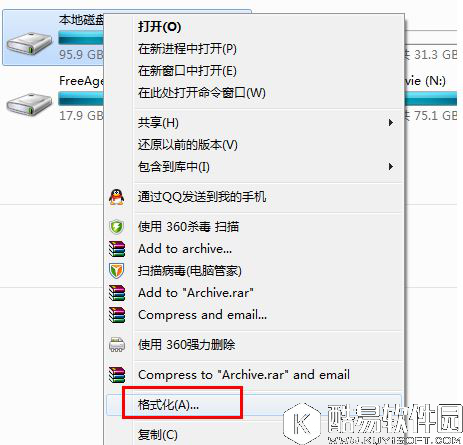Screen dimensions: 463x445
Task: Click the WinRAR icon beside Add to archive
Action: (117, 249)
